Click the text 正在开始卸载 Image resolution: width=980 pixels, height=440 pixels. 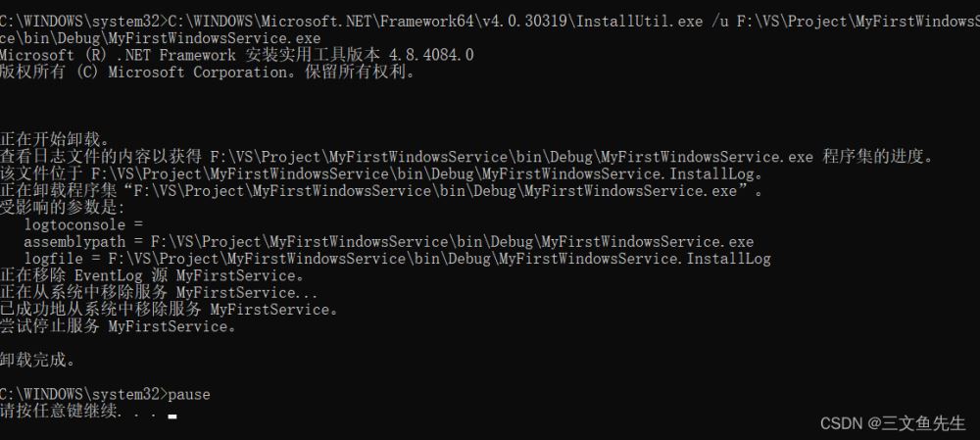(56, 139)
